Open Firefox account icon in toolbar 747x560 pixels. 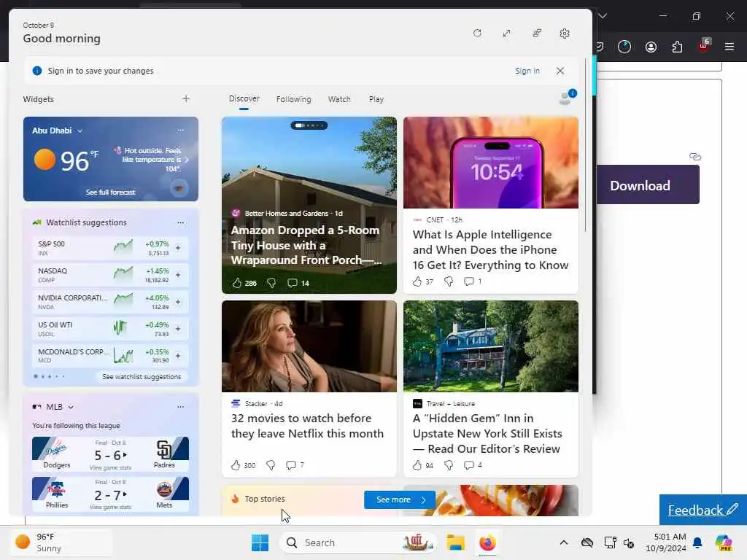pyautogui.click(x=651, y=47)
